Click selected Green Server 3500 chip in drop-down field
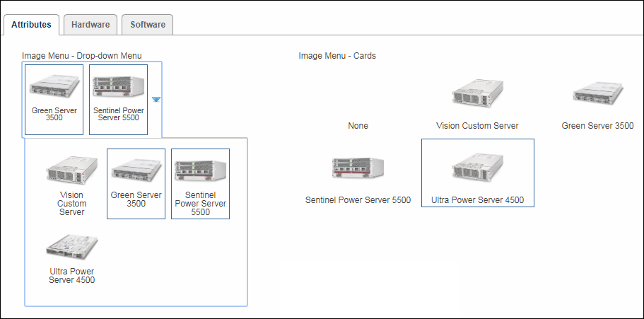Image resolution: width=644 pixels, height=319 pixels. 54,99
